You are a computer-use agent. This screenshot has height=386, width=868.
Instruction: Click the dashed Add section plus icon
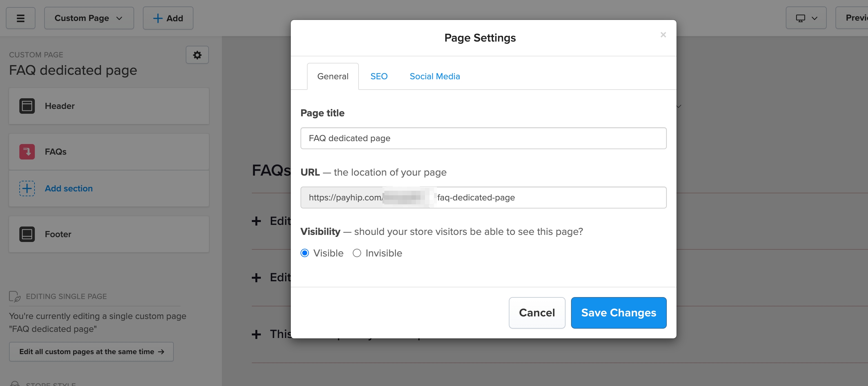tap(27, 188)
